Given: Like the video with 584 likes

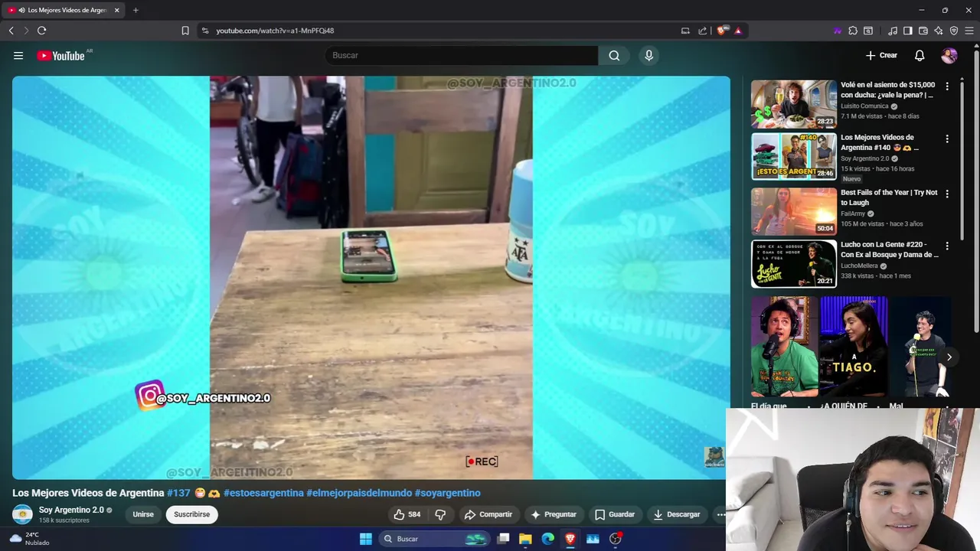Looking at the screenshot, I should (406, 514).
